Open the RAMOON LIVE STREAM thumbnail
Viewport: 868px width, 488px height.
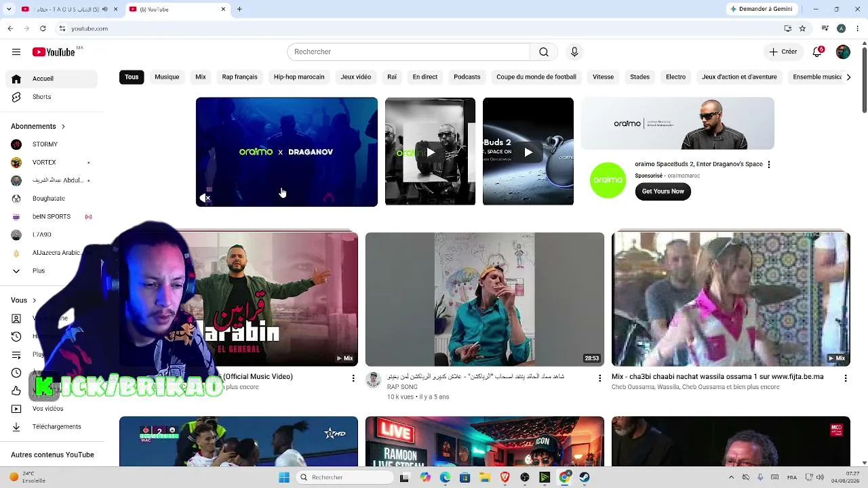click(485, 441)
